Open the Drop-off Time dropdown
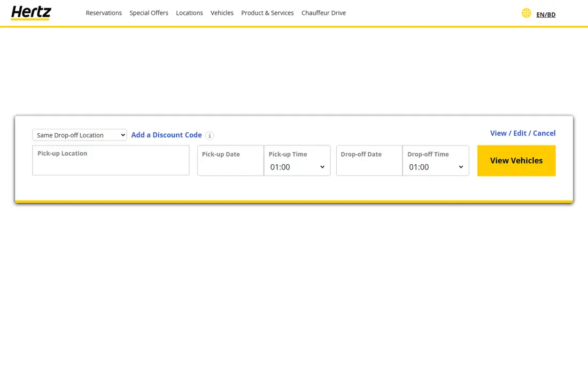 pos(436,167)
